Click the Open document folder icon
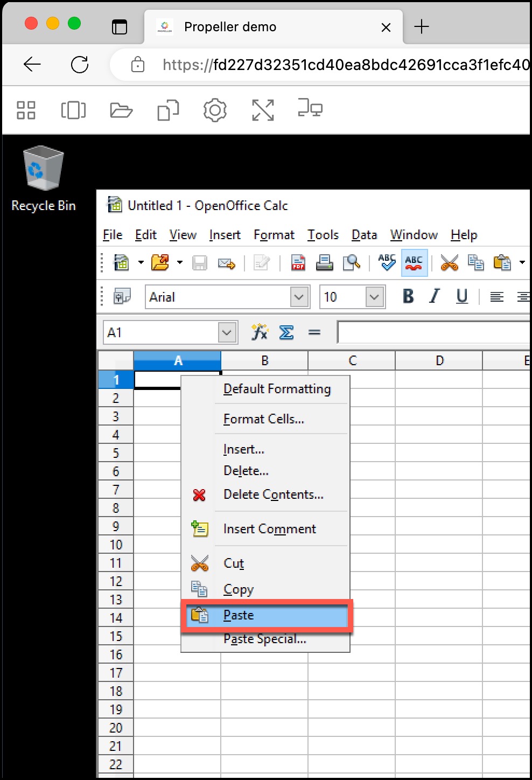The image size is (532, 780). [160, 263]
